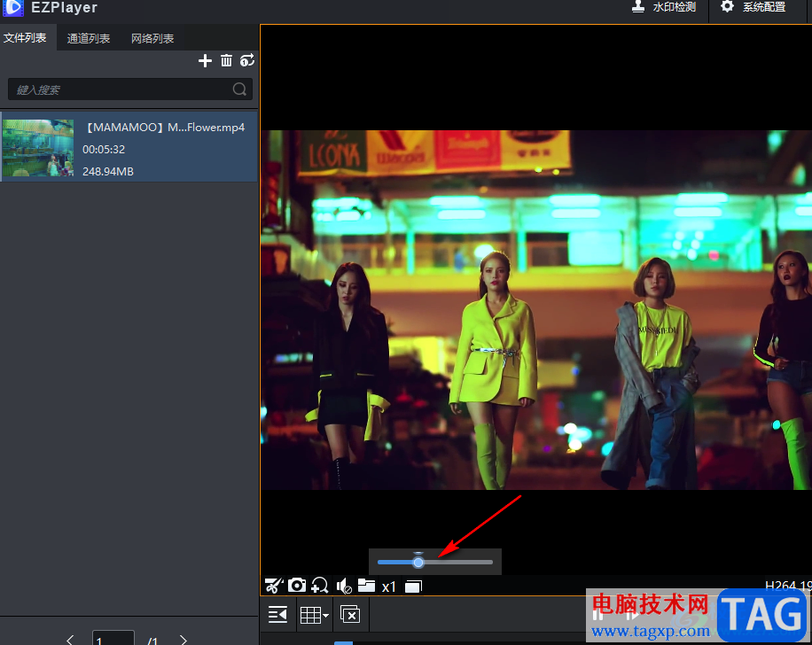Click the EZPlayer logo icon
Viewport: 812px width, 645px height.
(13, 7)
